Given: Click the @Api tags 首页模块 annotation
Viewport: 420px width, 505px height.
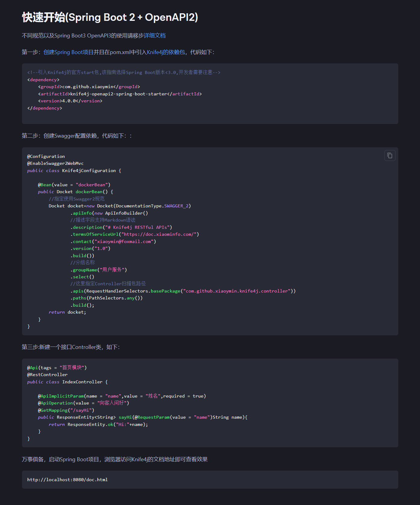Looking at the screenshot, I should pos(57,368).
